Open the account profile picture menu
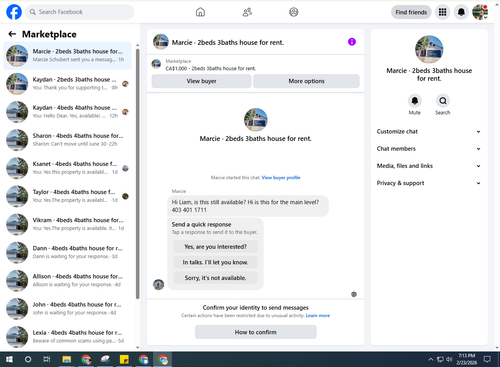500x367 pixels. 480,12
